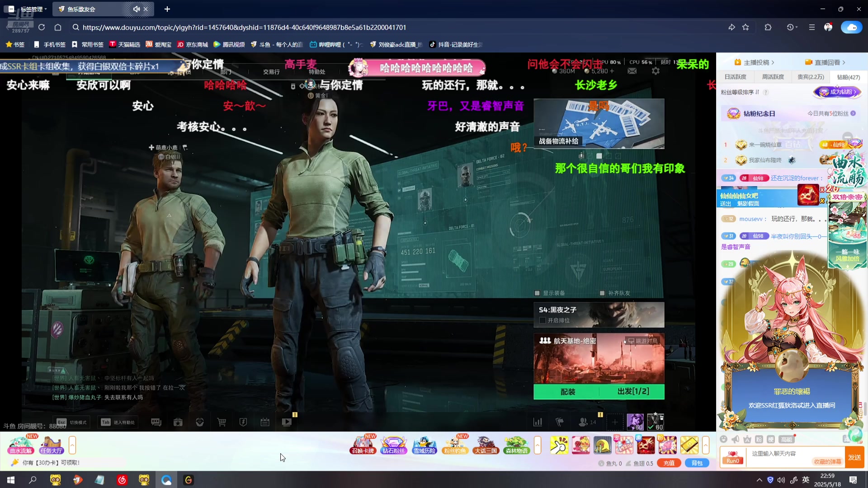Screen dimensions: 868x488
Task: Launch the 雪域历险 mini game icon
Action: pos(425,445)
